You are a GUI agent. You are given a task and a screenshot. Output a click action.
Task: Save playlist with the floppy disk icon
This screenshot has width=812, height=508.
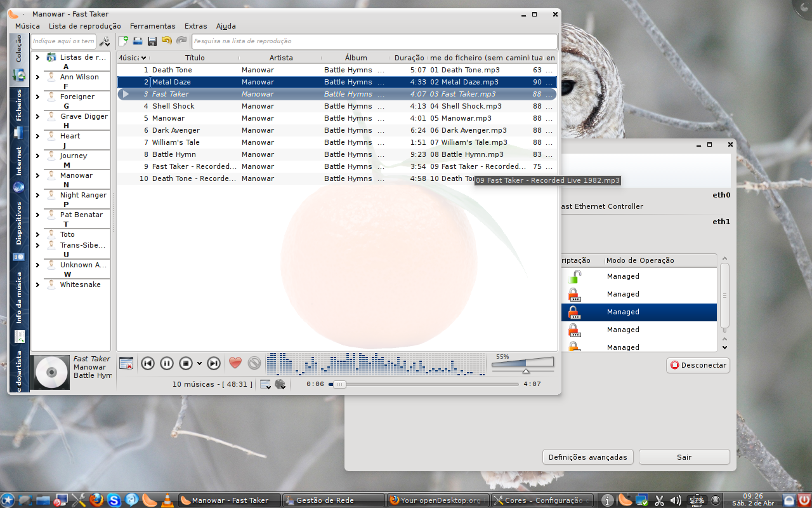click(152, 41)
